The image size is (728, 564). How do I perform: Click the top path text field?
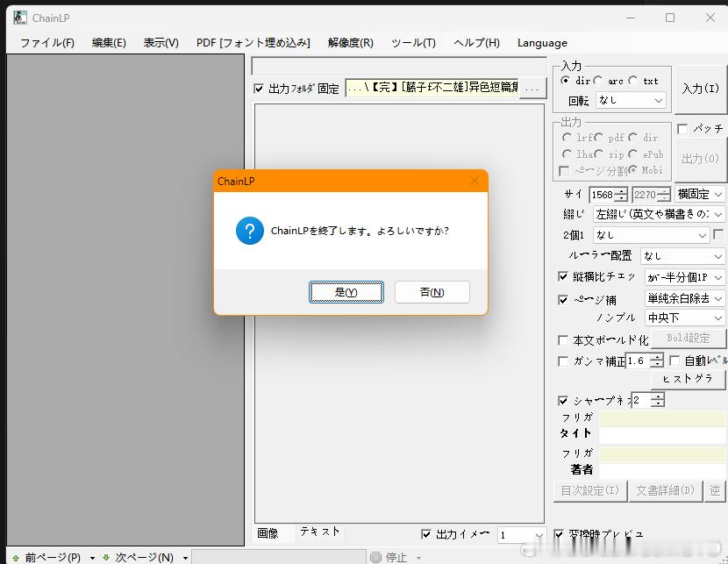coord(399,66)
